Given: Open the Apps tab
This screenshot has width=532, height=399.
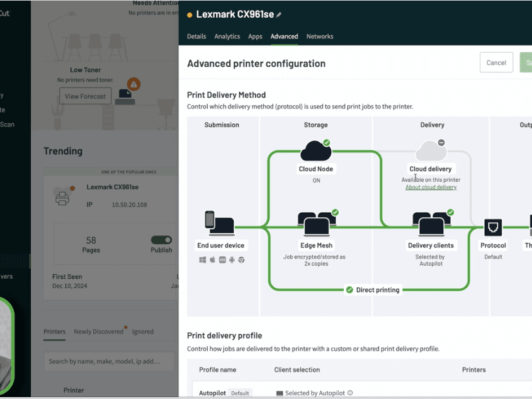Looking at the screenshot, I should point(255,37).
